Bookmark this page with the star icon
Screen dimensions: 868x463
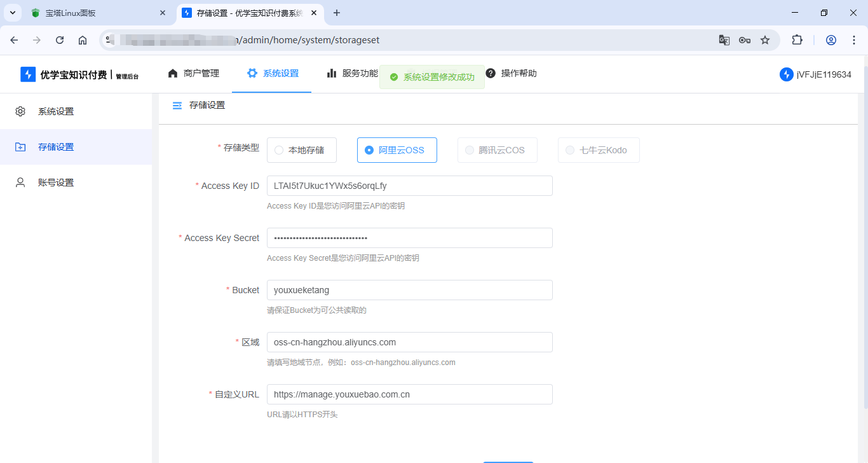click(765, 40)
